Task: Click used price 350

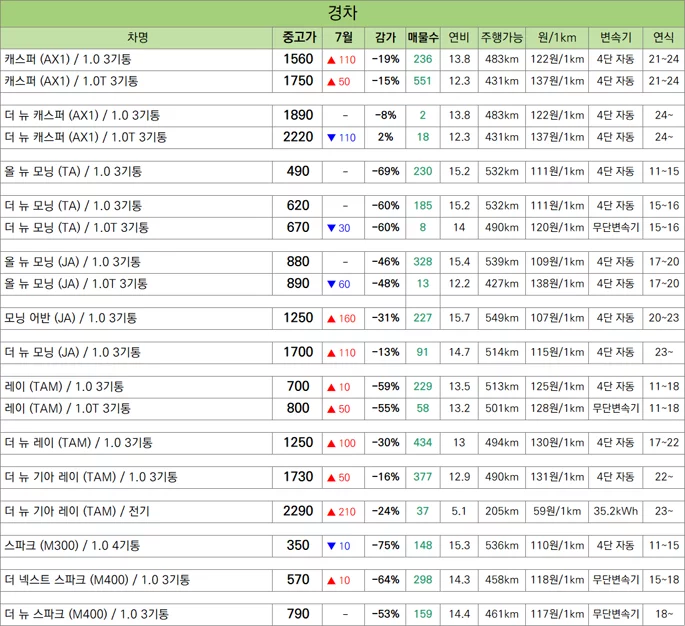Action: 298,545
